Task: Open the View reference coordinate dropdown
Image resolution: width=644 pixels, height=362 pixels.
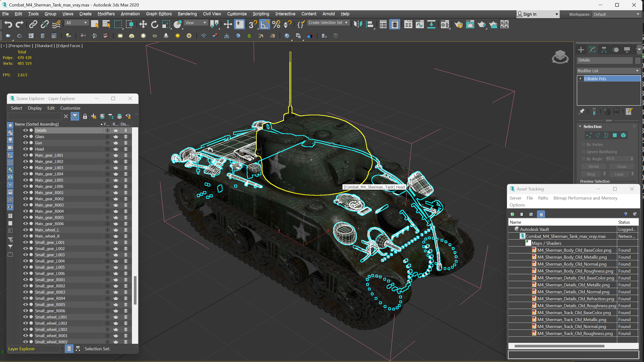Action: point(196,23)
